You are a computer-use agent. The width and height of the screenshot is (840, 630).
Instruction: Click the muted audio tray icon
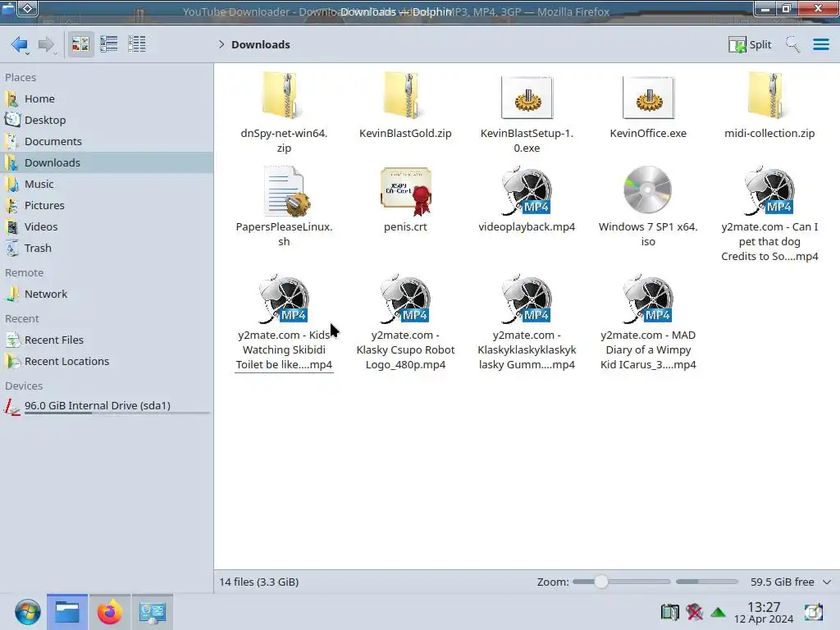(694, 612)
